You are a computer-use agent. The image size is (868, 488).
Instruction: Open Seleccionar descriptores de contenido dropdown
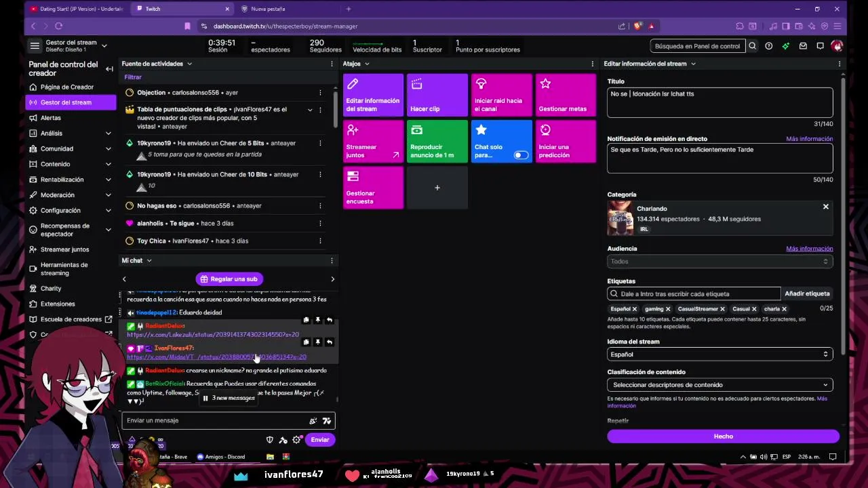coord(719,385)
